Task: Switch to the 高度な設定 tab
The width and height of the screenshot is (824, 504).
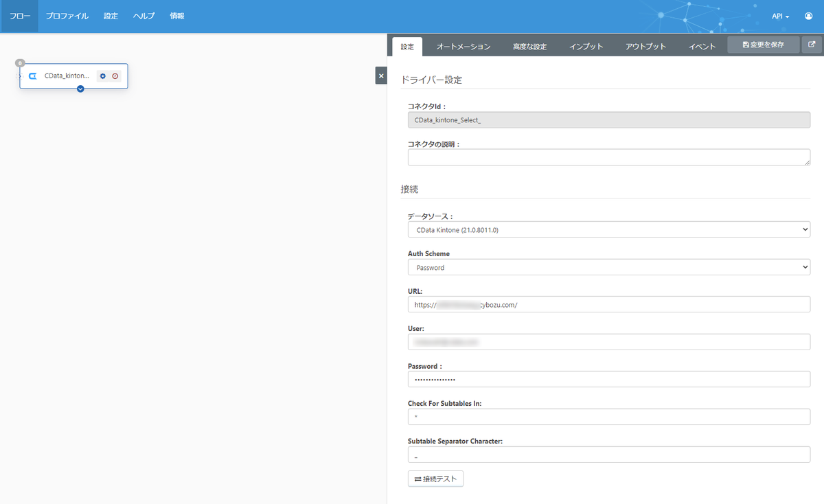Action: (529, 47)
